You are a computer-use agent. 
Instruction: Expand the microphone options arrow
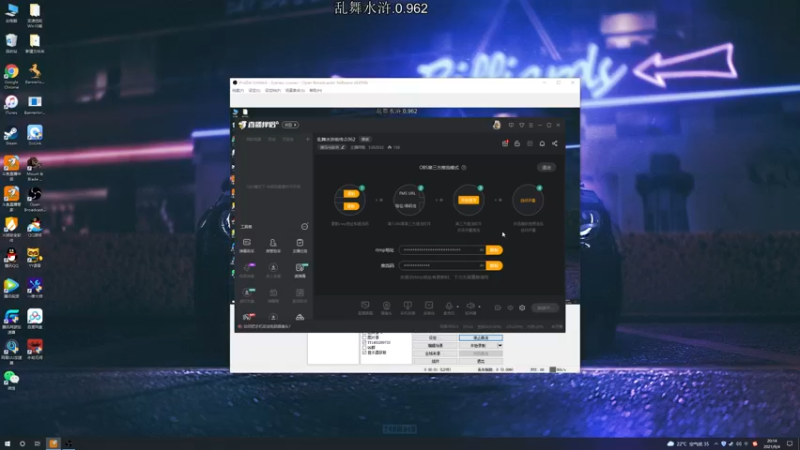tap(457, 307)
